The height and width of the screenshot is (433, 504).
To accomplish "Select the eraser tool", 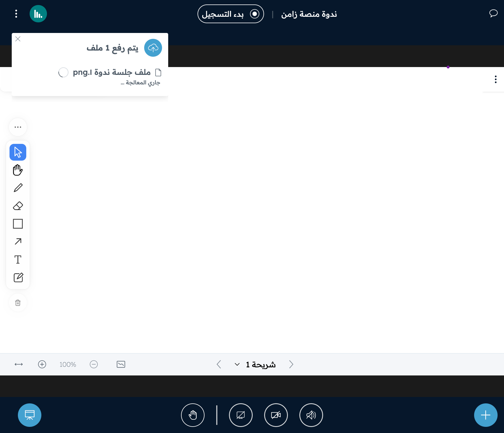I will (x=18, y=206).
